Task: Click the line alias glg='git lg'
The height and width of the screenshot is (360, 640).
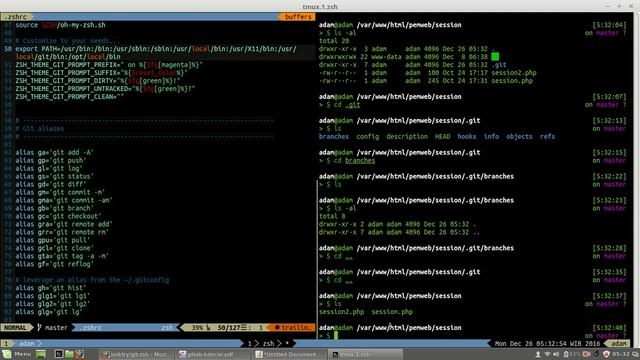Action: tap(49, 312)
